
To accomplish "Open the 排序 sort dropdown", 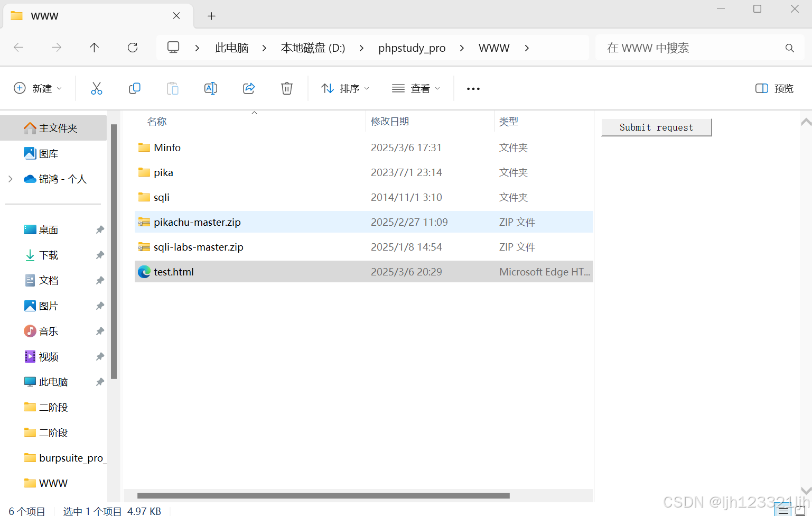I will coord(345,88).
